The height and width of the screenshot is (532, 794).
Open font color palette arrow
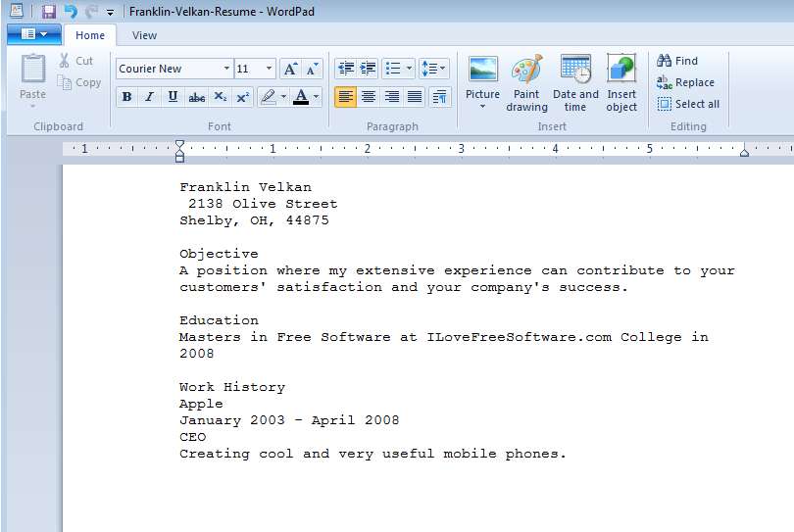click(317, 97)
